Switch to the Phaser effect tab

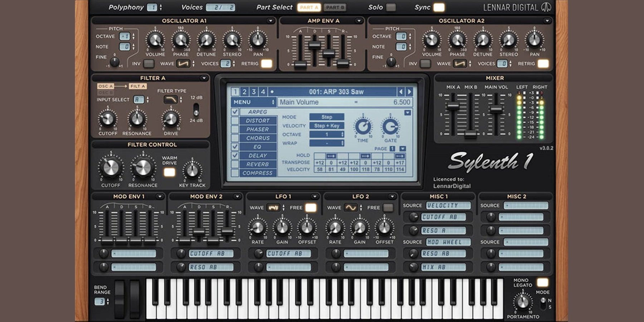pyautogui.click(x=258, y=129)
